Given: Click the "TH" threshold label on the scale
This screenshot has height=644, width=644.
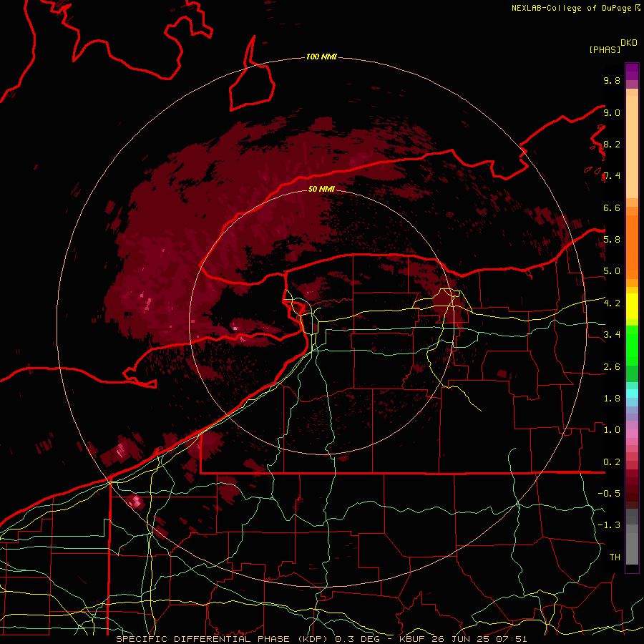Looking at the screenshot, I should [x=615, y=557].
